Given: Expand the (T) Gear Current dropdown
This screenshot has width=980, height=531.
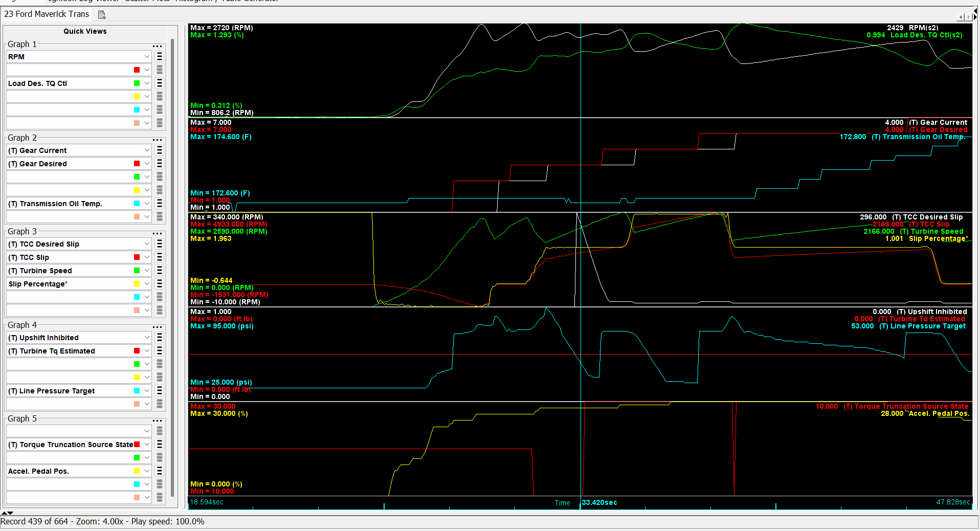Looking at the screenshot, I should coord(147,150).
